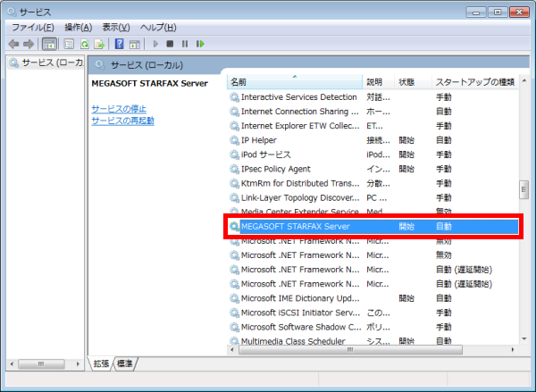This screenshot has width=536, height=392.
Task: Open the ファイル(F) menu
Action: [x=32, y=28]
